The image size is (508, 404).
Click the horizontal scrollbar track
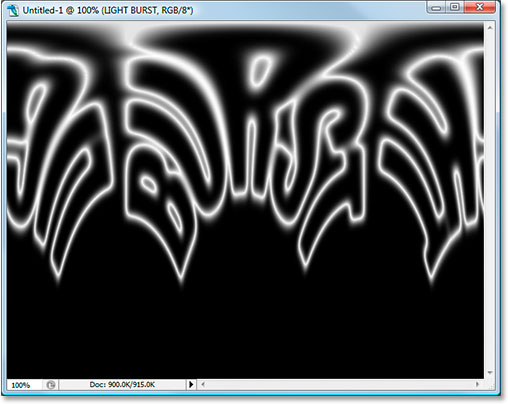tap(340, 385)
